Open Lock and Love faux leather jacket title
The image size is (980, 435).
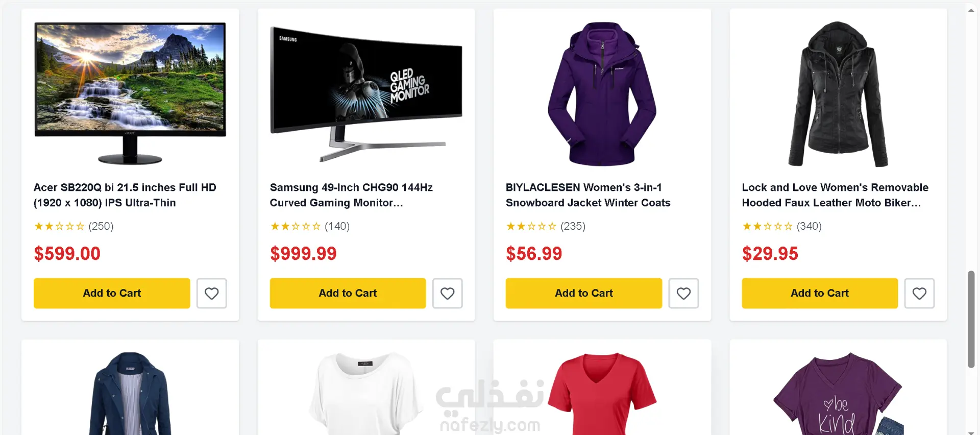tap(835, 195)
